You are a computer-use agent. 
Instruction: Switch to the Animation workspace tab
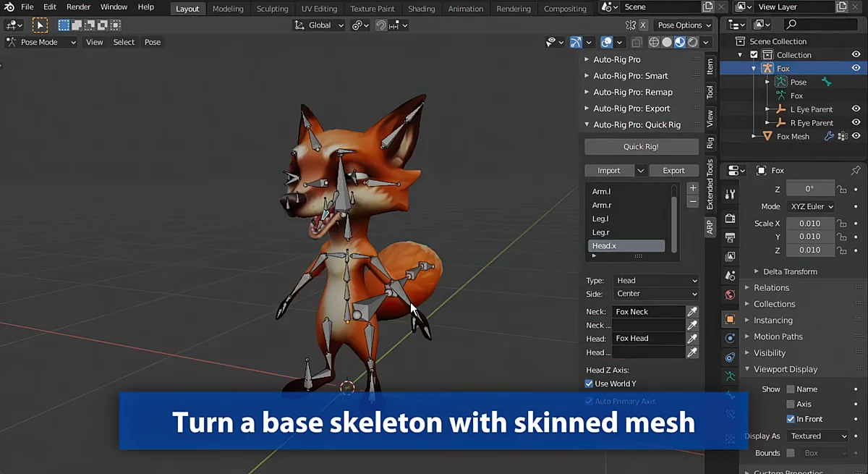tap(465, 9)
